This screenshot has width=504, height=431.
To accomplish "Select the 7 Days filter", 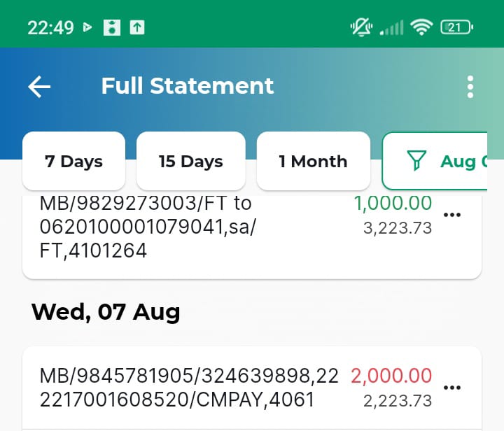I will tap(73, 161).
